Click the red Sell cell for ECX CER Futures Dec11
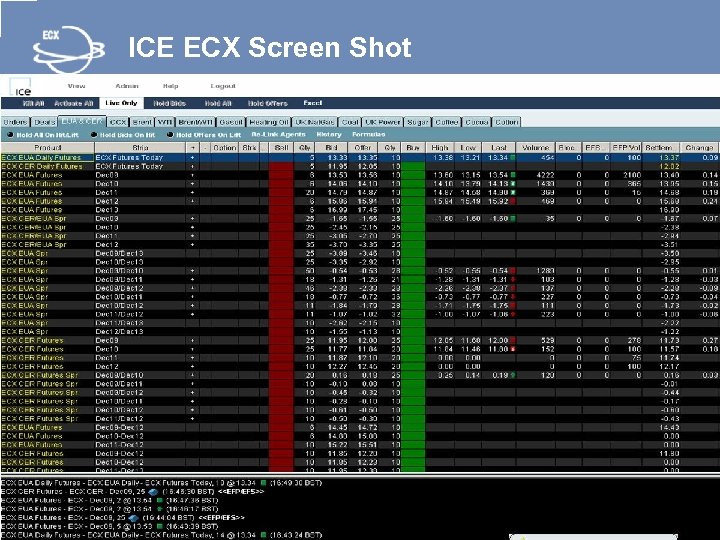Image resolution: width=720 pixels, height=540 pixels. [x=281, y=358]
